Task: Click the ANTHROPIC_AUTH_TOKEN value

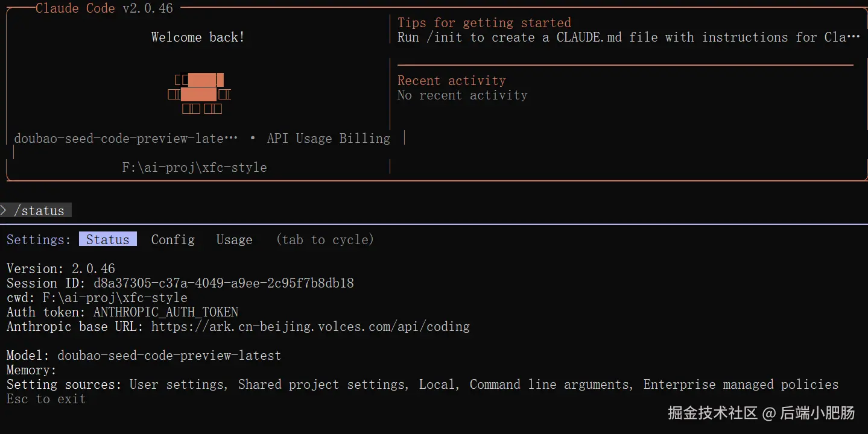Action: point(165,312)
